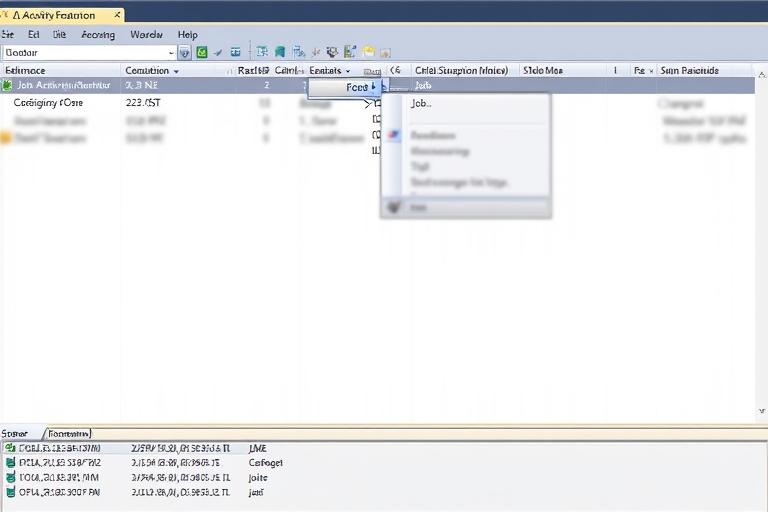
Task: Switch to the second tab in the bottom panel
Action: pos(69,433)
